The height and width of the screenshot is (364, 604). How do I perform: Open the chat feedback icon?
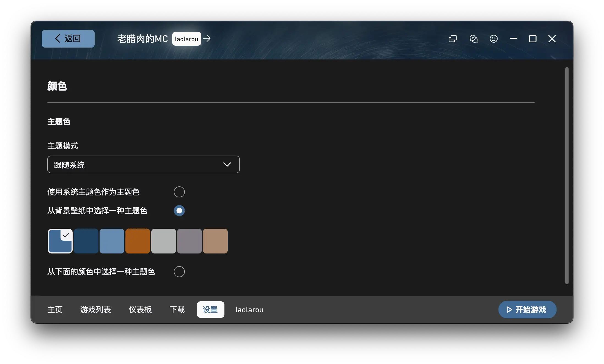point(473,39)
